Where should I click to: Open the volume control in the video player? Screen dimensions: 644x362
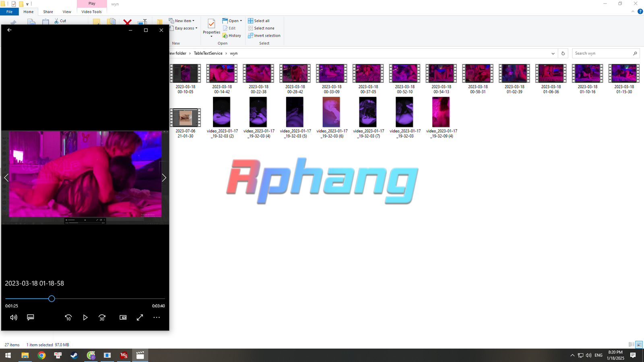[14, 317]
